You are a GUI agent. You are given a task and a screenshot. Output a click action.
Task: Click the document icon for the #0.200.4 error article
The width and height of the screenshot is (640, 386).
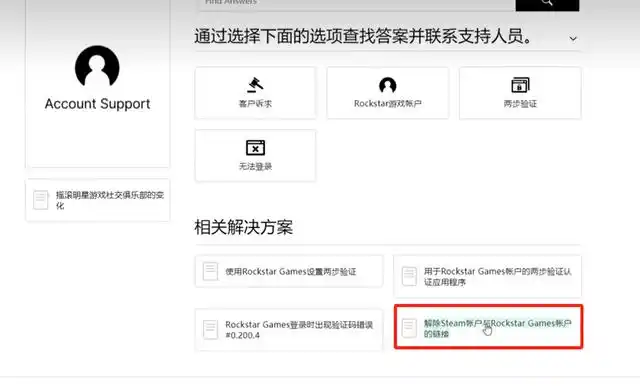pos(211,329)
